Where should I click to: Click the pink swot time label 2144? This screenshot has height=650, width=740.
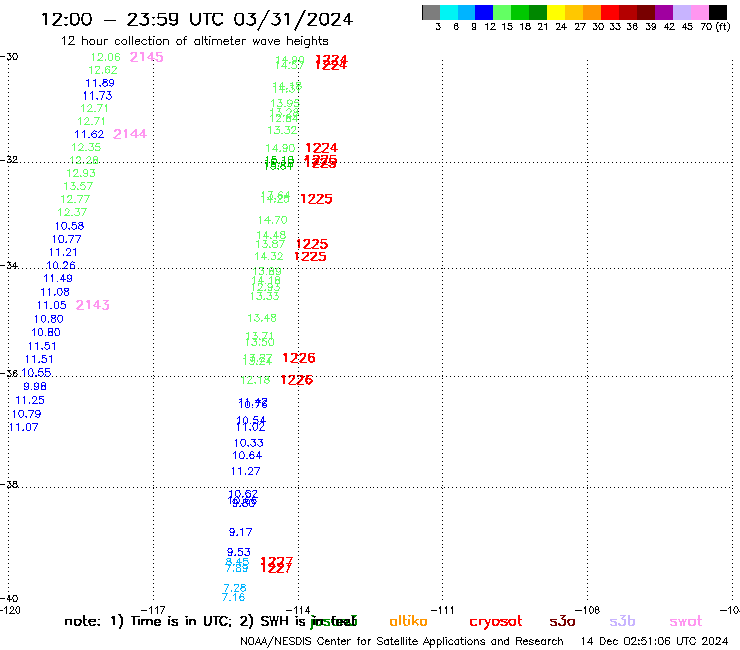pos(130,134)
